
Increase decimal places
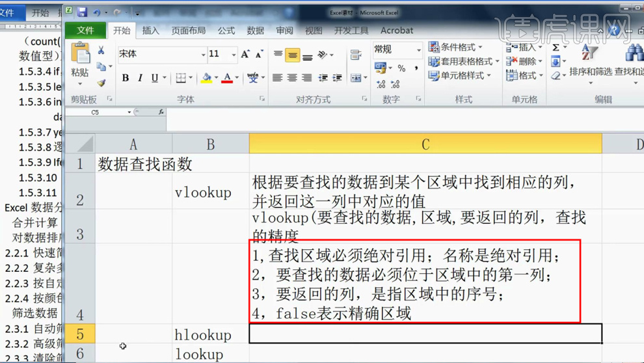coord(381,84)
